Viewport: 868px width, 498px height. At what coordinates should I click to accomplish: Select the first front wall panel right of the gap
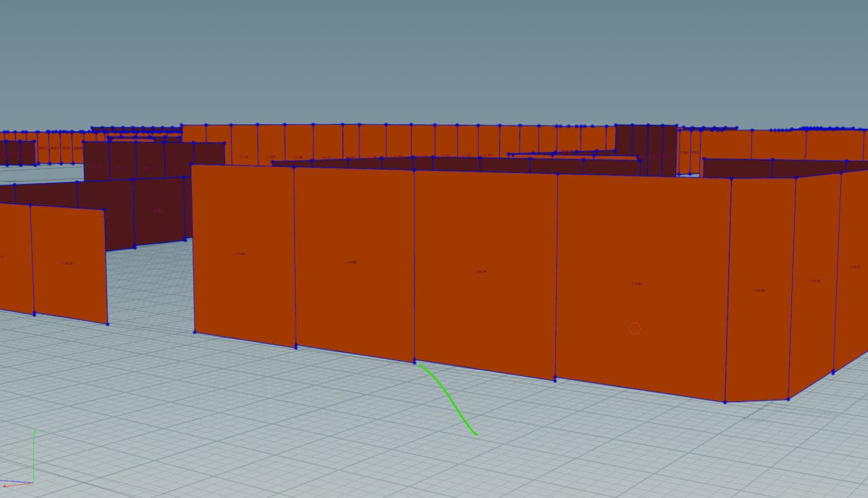click(x=243, y=254)
